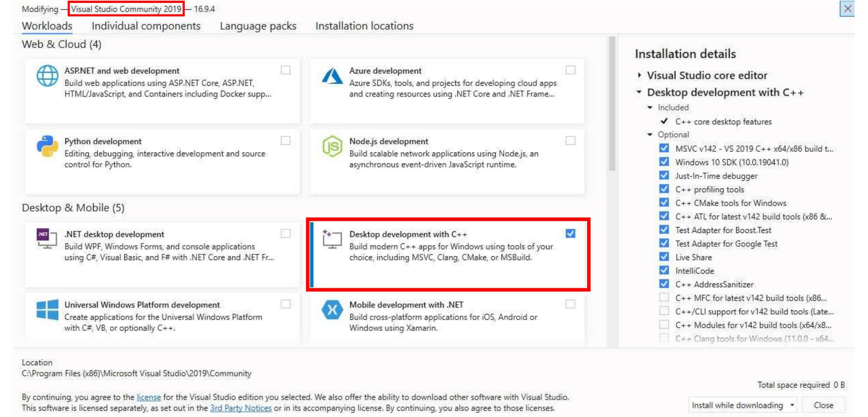Enable the Python development workload checkbox
The width and height of the screenshot is (868, 417).
286,141
